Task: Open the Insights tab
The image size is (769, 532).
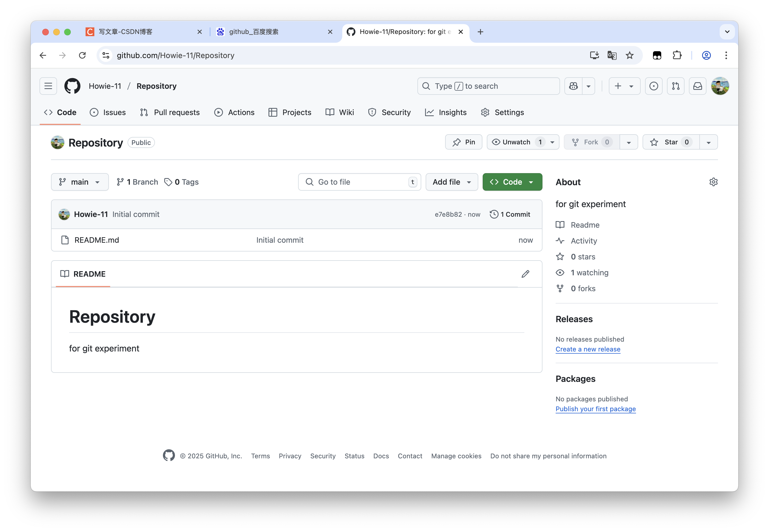Action: pyautogui.click(x=446, y=113)
